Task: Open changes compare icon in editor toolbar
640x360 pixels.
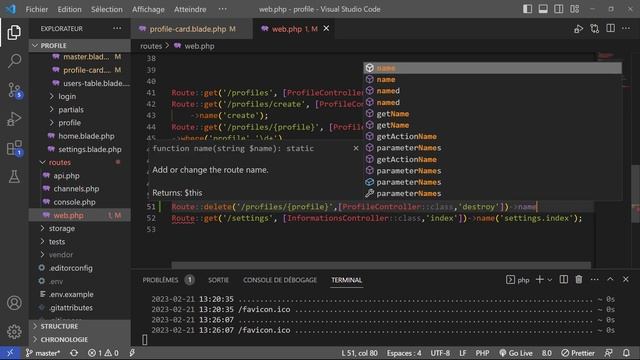Action: (x=594, y=29)
